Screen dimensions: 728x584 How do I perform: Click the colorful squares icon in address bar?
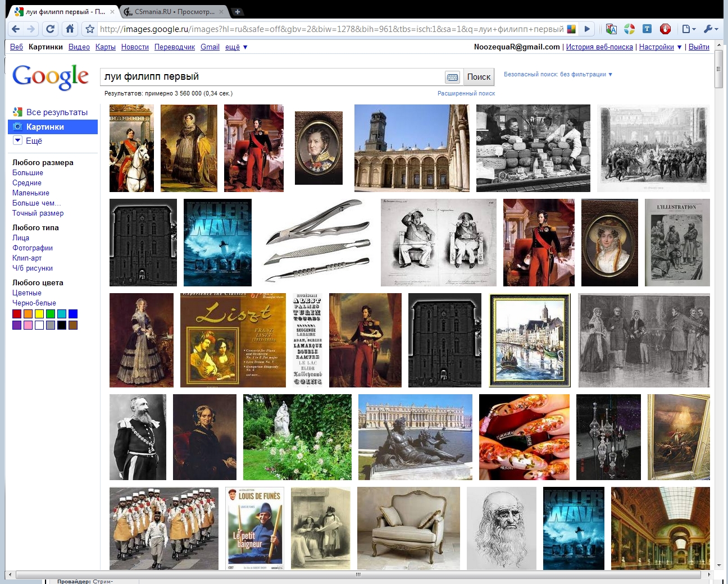pos(571,29)
